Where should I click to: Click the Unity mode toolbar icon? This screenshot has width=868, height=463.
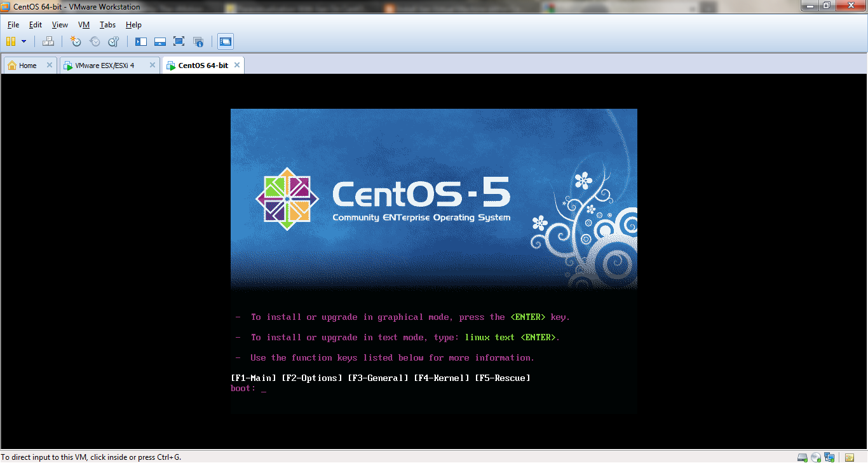198,41
